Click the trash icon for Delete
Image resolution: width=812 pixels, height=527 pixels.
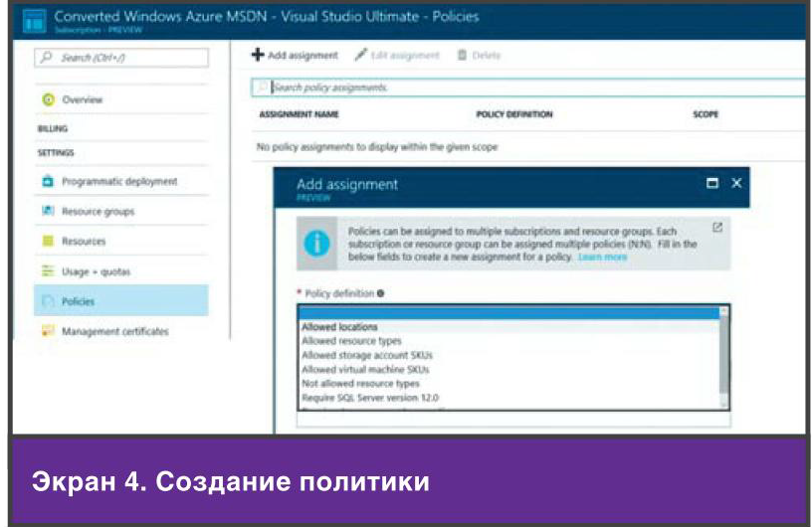tap(462, 55)
